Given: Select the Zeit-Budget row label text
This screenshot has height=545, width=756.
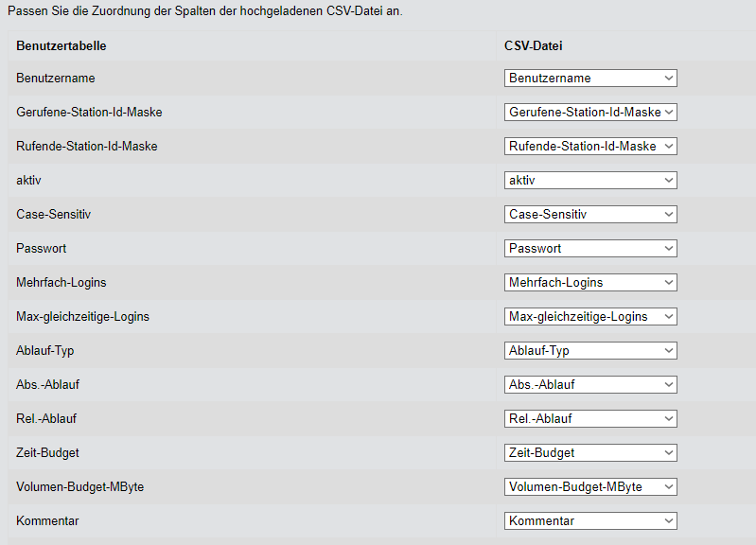Looking at the screenshot, I should coord(49,453).
